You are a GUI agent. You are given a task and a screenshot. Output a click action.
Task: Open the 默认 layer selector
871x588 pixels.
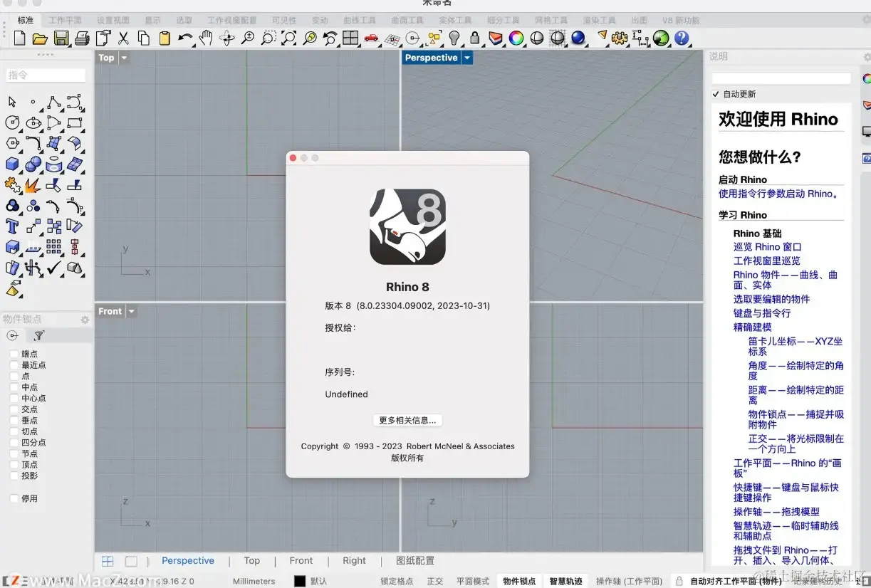(x=318, y=581)
